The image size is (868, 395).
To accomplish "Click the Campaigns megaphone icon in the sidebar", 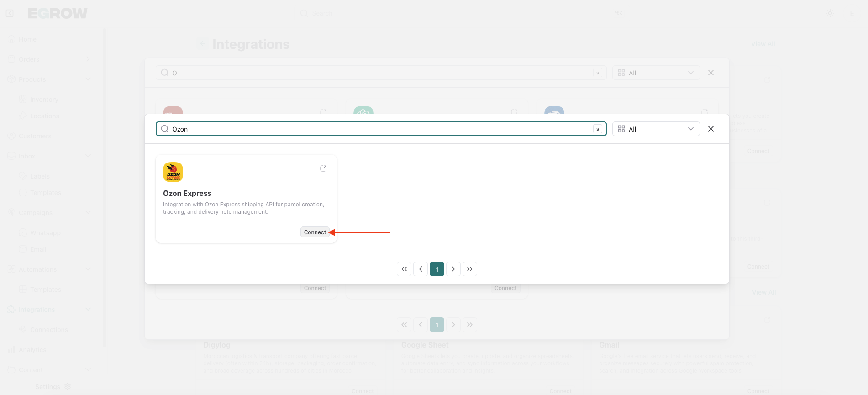I will coord(12,213).
